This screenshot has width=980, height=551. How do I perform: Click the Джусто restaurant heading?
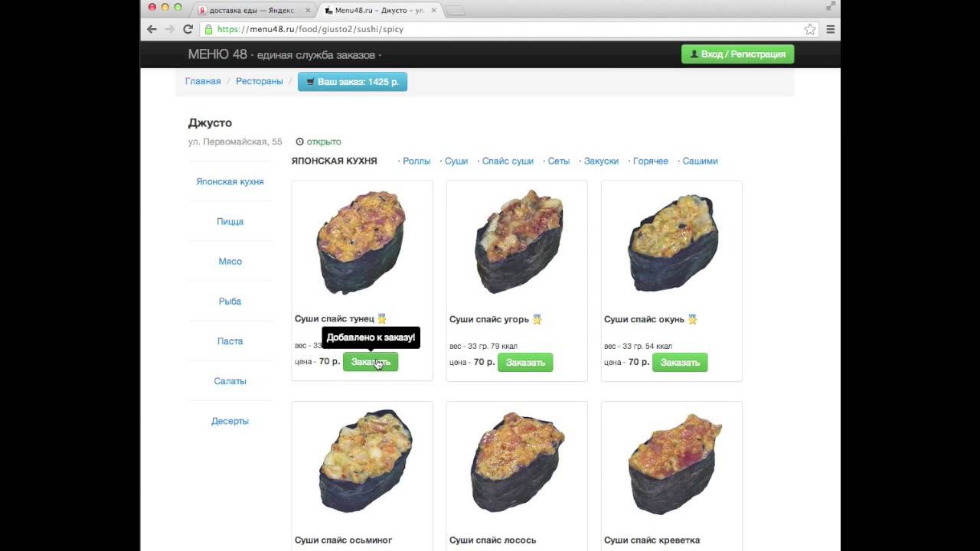pos(210,123)
